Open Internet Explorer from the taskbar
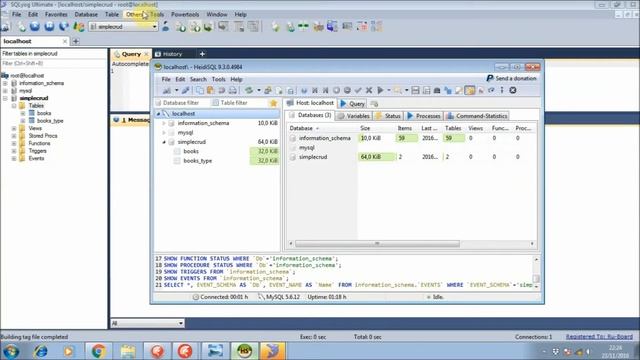Image resolution: width=640 pixels, height=360 pixels. tap(40, 351)
